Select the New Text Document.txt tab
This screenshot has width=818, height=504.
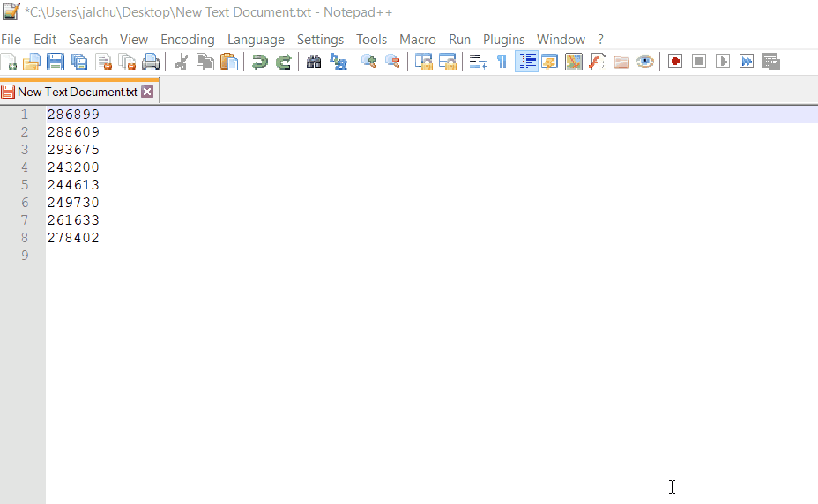pos(78,92)
